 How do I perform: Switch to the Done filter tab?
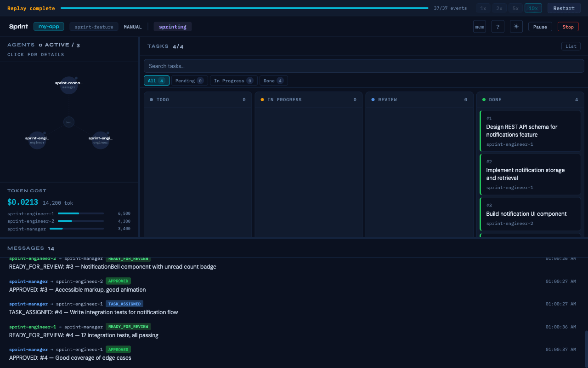pyautogui.click(x=273, y=80)
